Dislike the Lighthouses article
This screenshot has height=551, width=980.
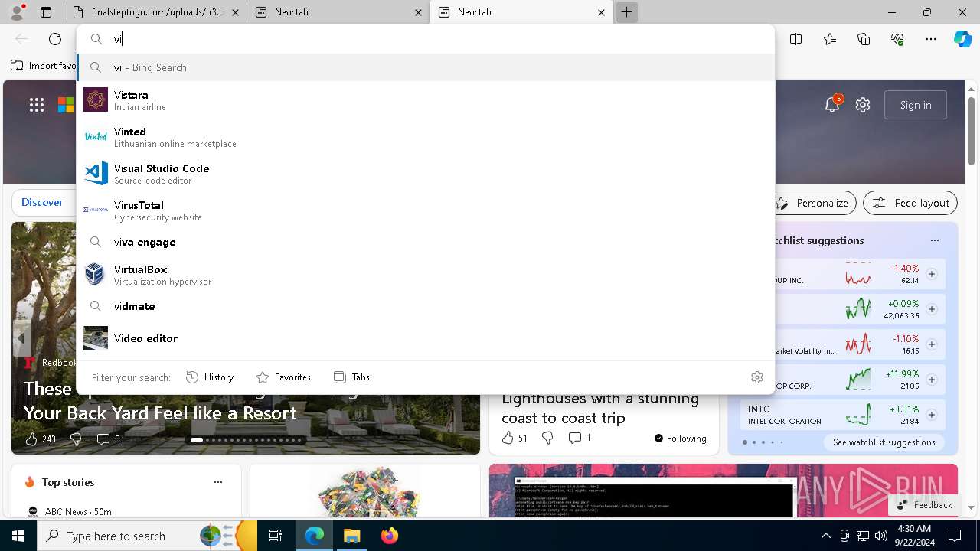547,438
